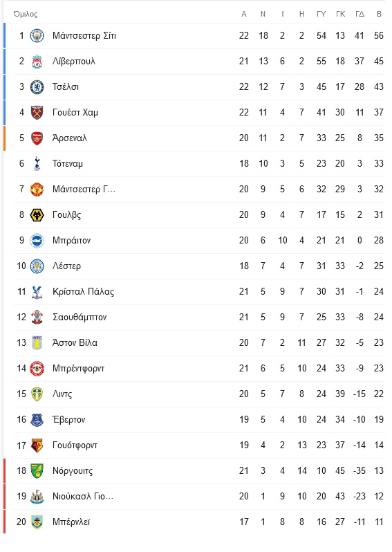Click the Έβερτον team name

click(68, 420)
